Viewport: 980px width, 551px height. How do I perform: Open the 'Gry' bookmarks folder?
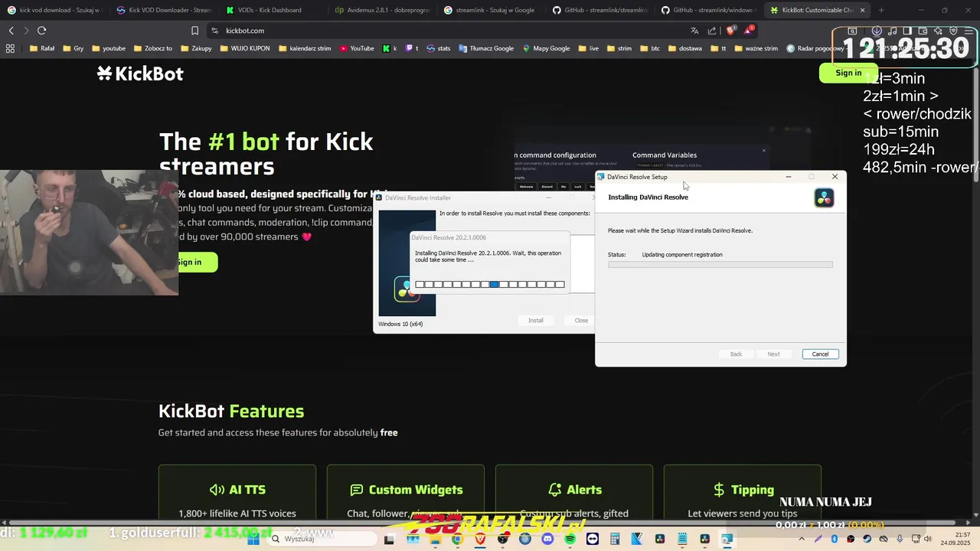73,48
